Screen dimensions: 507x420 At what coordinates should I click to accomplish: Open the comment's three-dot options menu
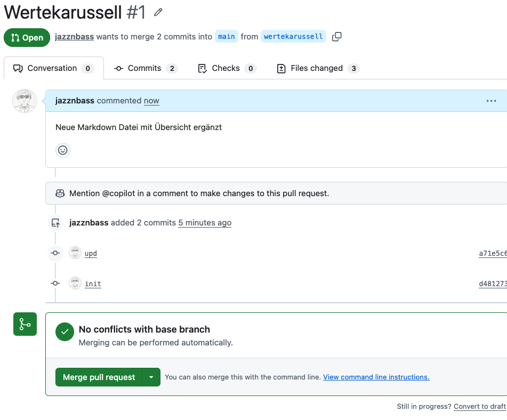(491, 101)
